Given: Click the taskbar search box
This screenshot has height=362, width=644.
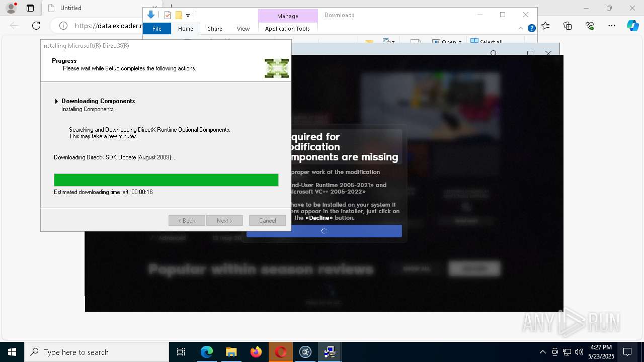Looking at the screenshot, I should tap(97, 352).
